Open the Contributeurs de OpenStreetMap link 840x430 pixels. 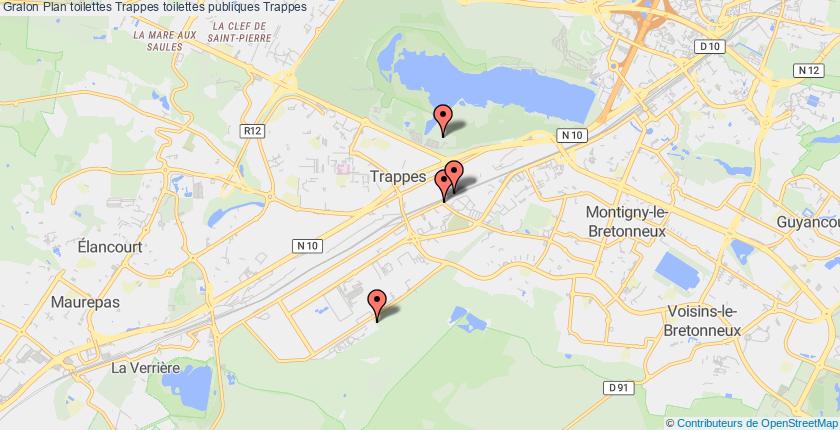click(x=756, y=424)
